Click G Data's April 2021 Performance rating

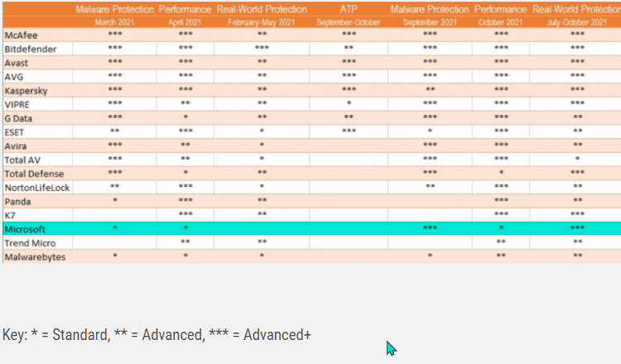[185, 117]
